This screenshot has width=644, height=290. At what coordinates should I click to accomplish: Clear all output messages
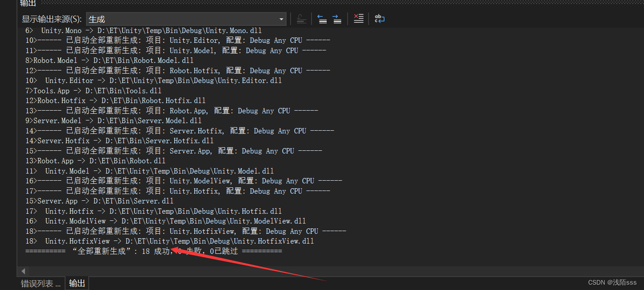pos(359,18)
